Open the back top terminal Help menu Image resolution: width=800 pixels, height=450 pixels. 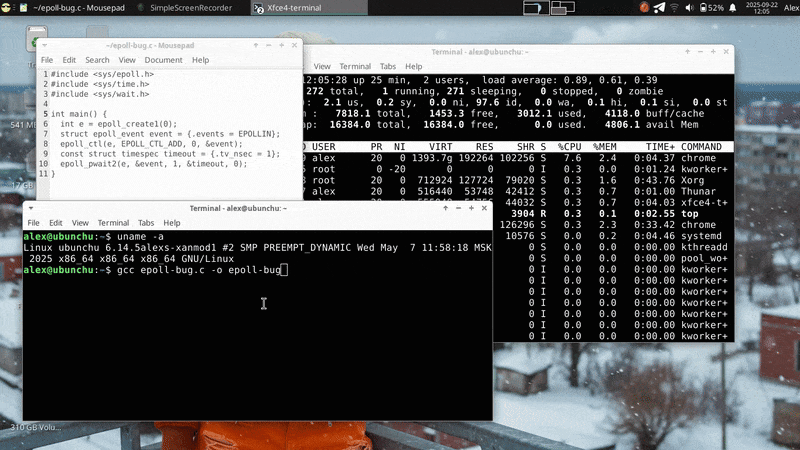(414, 66)
